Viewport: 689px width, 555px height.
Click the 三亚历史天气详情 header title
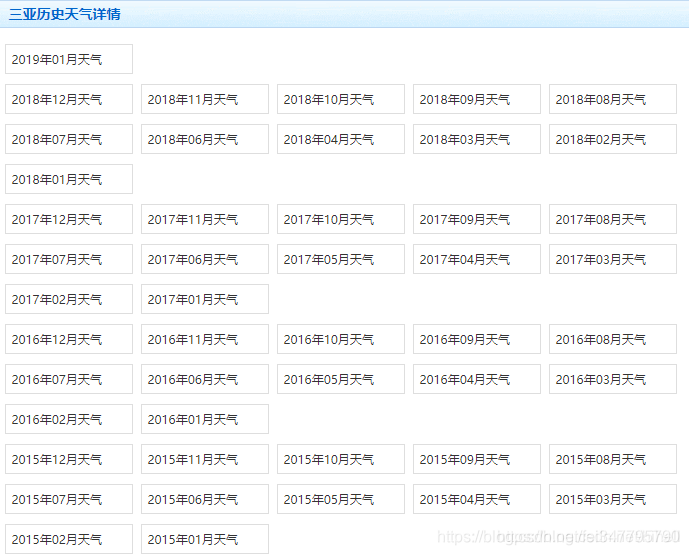65,14
